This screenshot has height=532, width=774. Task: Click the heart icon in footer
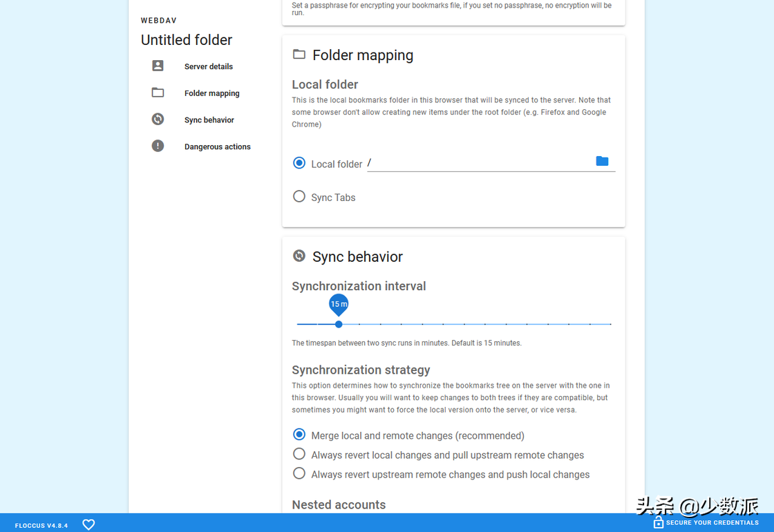tap(88, 524)
